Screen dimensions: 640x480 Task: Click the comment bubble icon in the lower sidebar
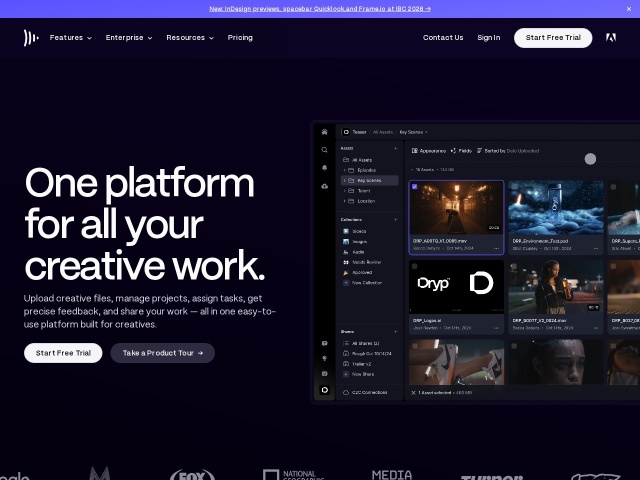324,344
